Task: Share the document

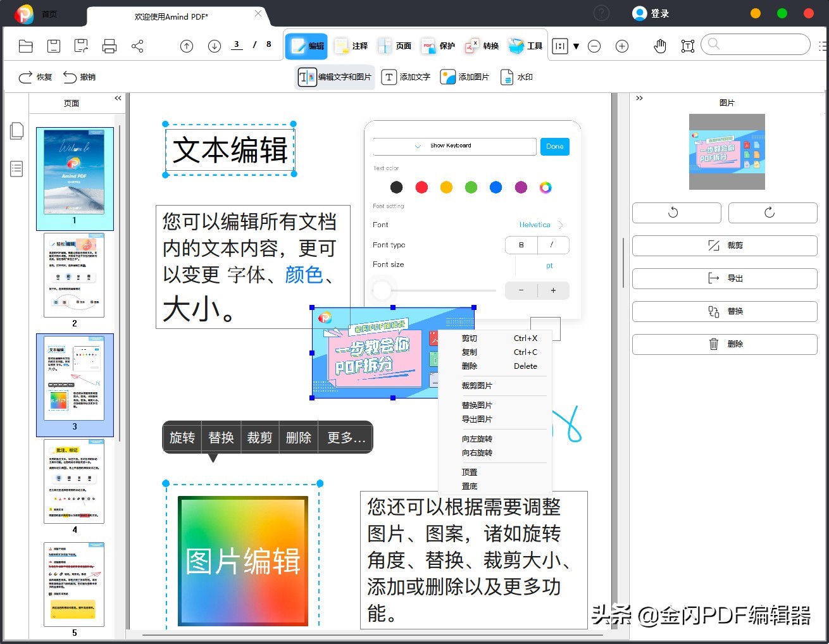Action: point(137,46)
